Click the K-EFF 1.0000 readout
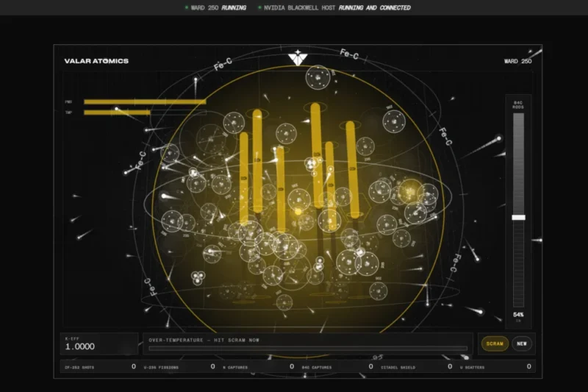588x392 pixels. coord(99,343)
